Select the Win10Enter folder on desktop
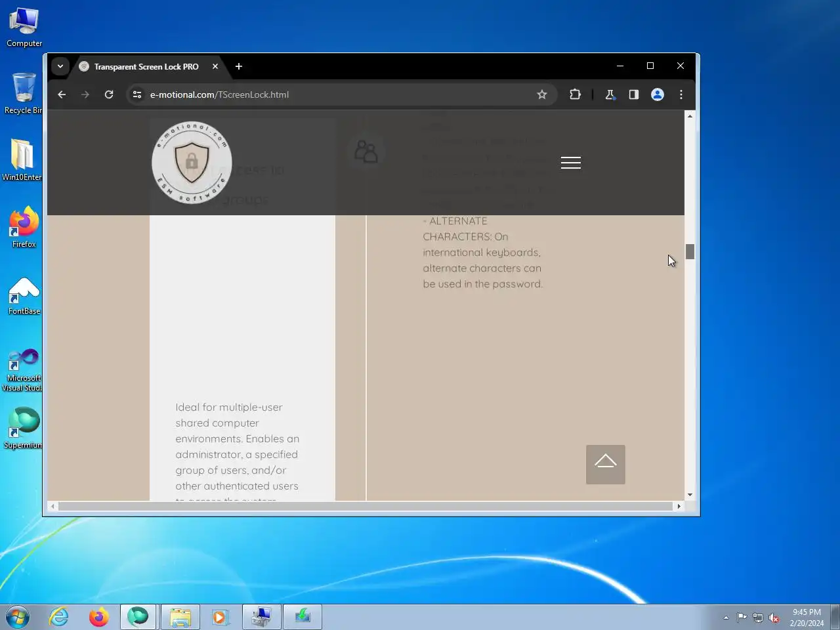Screen dimensions: 840x630 pos(22,160)
